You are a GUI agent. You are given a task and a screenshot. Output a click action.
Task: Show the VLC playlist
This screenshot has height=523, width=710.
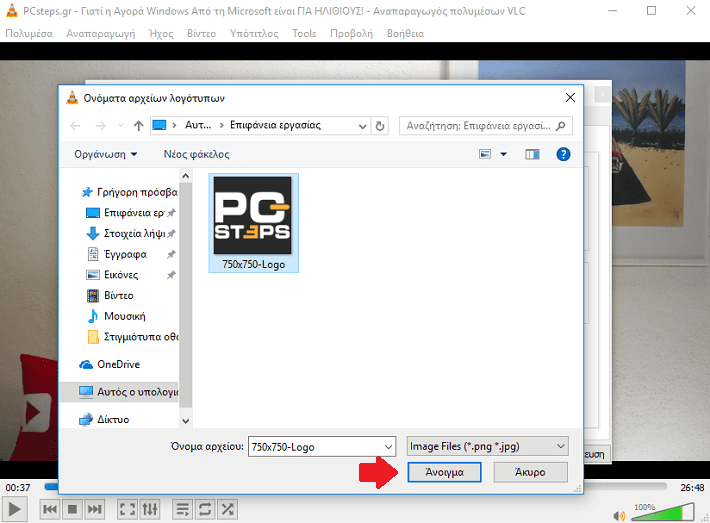[182, 509]
